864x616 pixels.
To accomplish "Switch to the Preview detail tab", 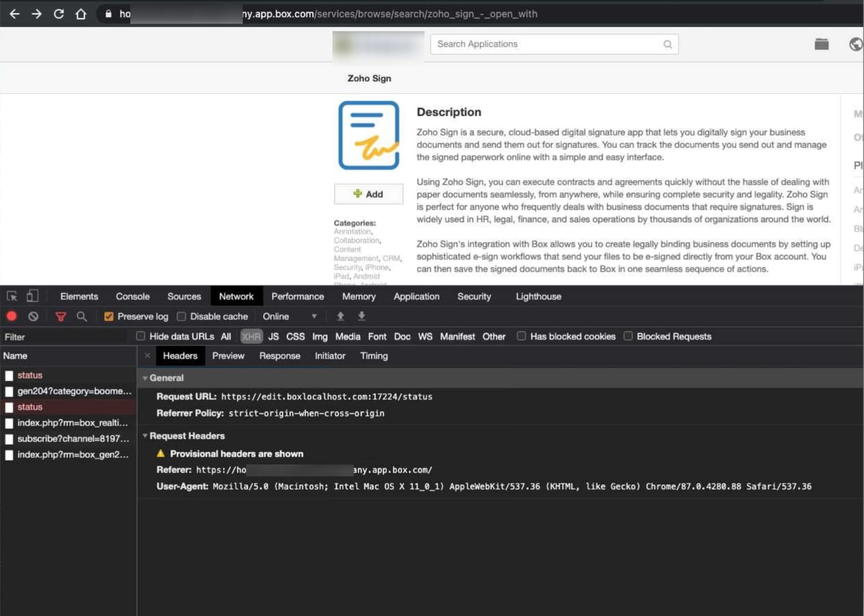I will coord(228,356).
